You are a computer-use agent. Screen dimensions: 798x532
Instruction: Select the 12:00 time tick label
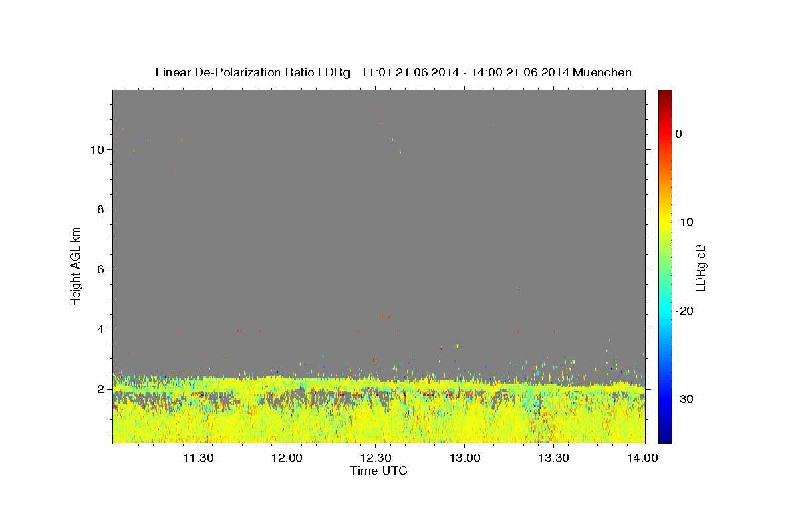click(x=287, y=458)
